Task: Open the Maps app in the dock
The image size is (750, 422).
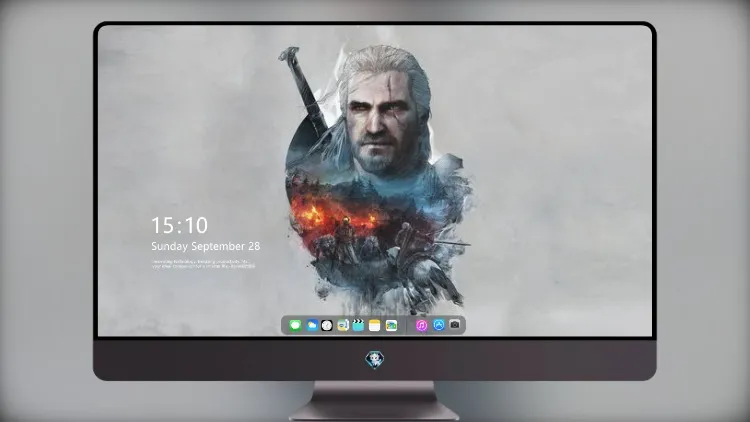Action: 342,325
